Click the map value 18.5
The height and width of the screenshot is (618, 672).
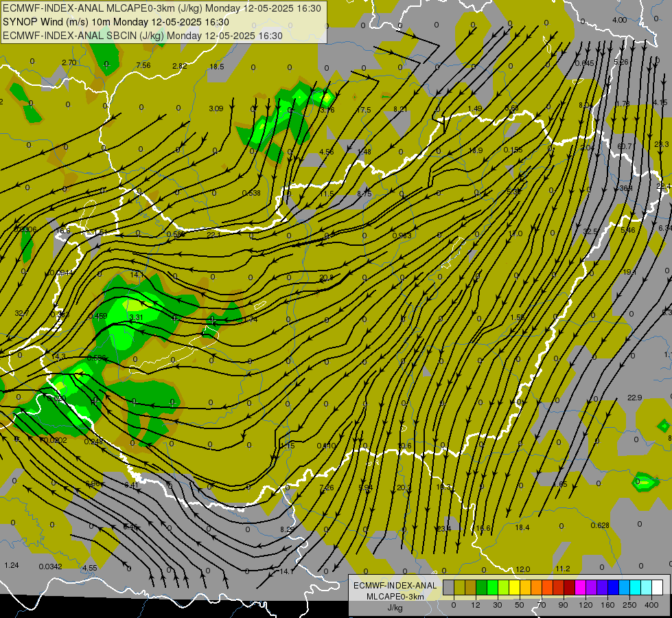tap(217, 67)
